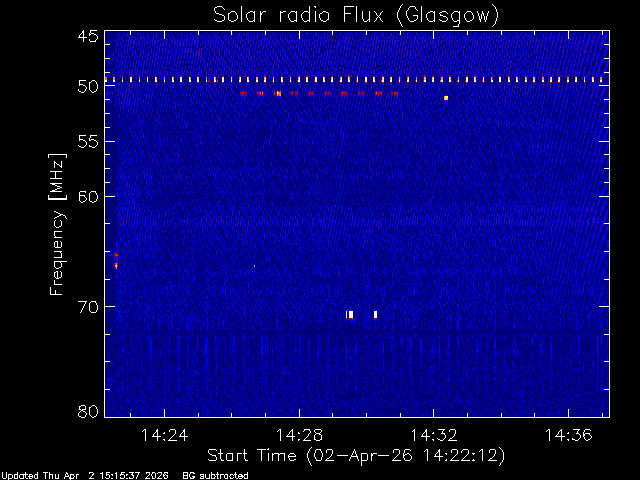This screenshot has width=640, height=480.
Task: Click the 'BG subtracted' footer text
Action: point(215,475)
